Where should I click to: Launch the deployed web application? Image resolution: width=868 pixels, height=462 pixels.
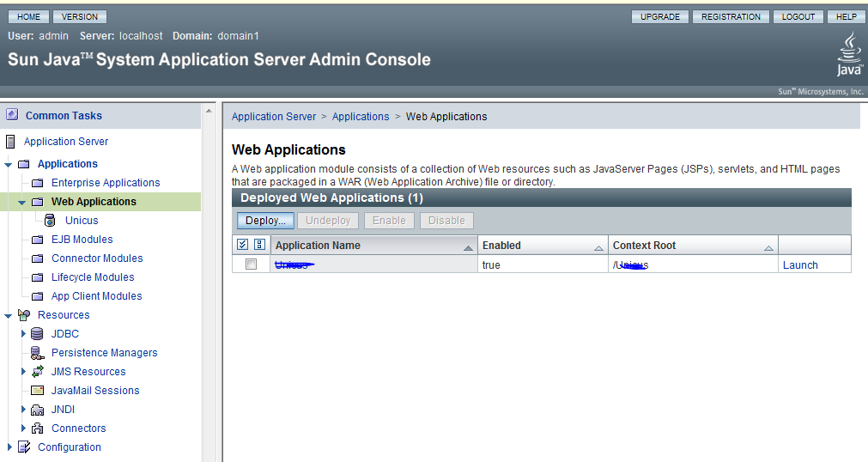click(x=800, y=265)
